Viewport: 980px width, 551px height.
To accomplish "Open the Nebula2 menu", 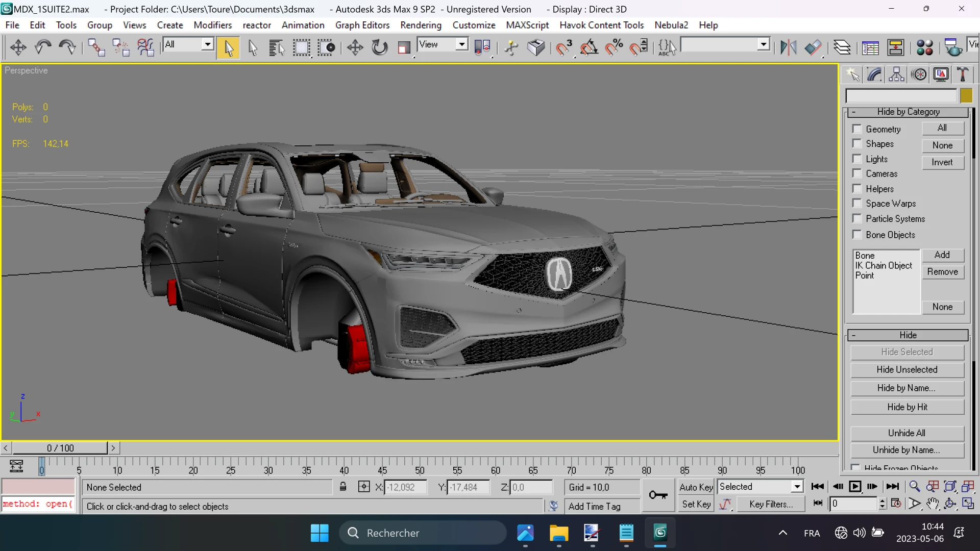I will click(x=671, y=25).
